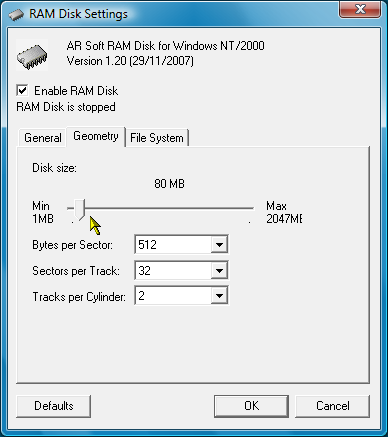Click the Enable RAM Disk label text

(76, 91)
